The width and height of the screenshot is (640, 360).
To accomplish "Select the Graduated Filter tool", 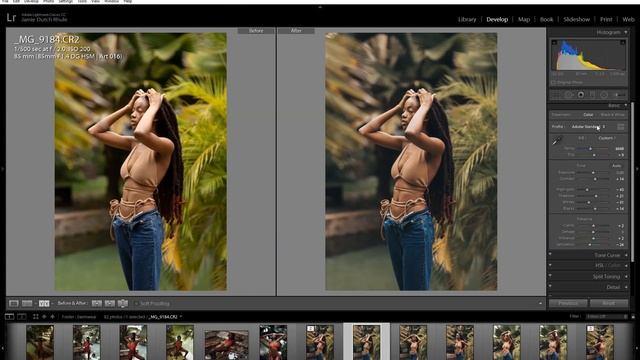I will coord(592,95).
